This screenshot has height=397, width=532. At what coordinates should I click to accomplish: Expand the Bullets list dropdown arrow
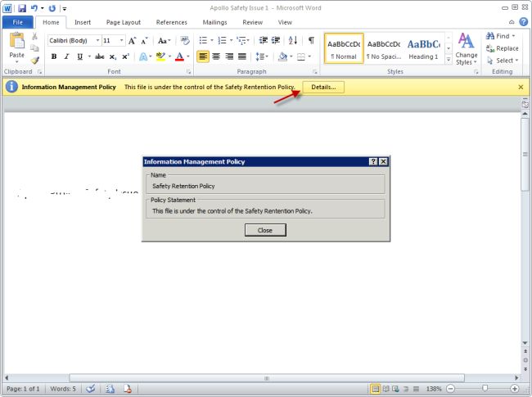tap(212, 40)
